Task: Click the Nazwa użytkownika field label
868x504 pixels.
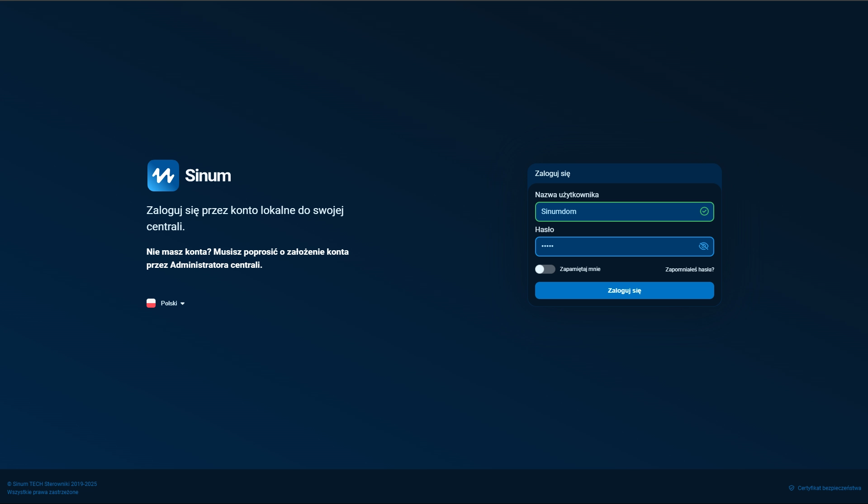Action: point(566,195)
